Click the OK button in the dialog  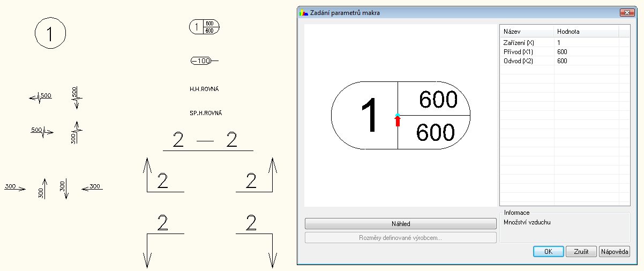coord(548,252)
